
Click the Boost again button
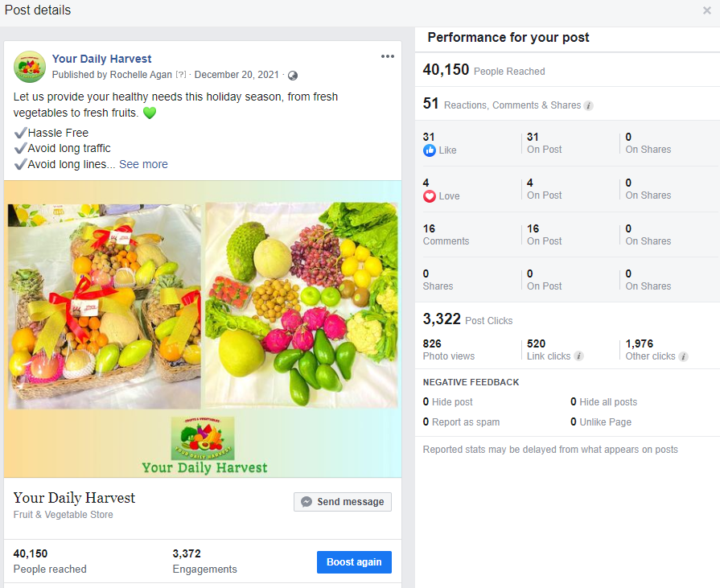coord(354,562)
